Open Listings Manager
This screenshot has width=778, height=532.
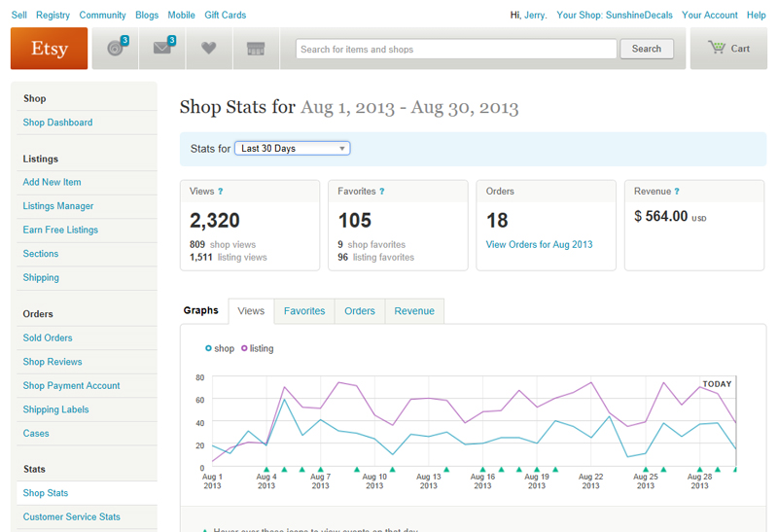point(58,206)
